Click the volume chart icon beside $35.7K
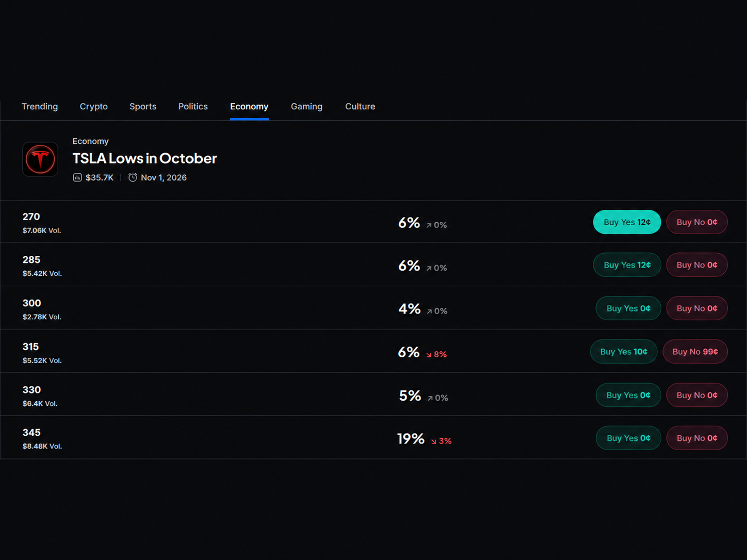Viewport: 747px width, 560px height. 77,177
